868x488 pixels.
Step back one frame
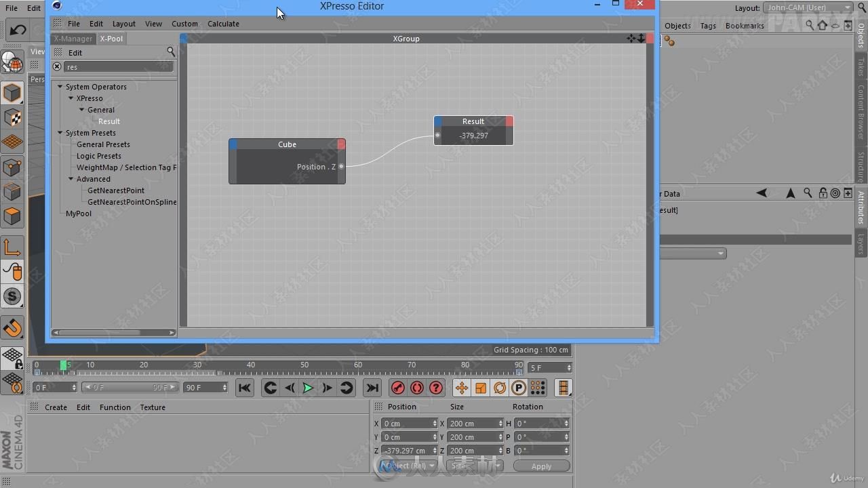coord(290,388)
